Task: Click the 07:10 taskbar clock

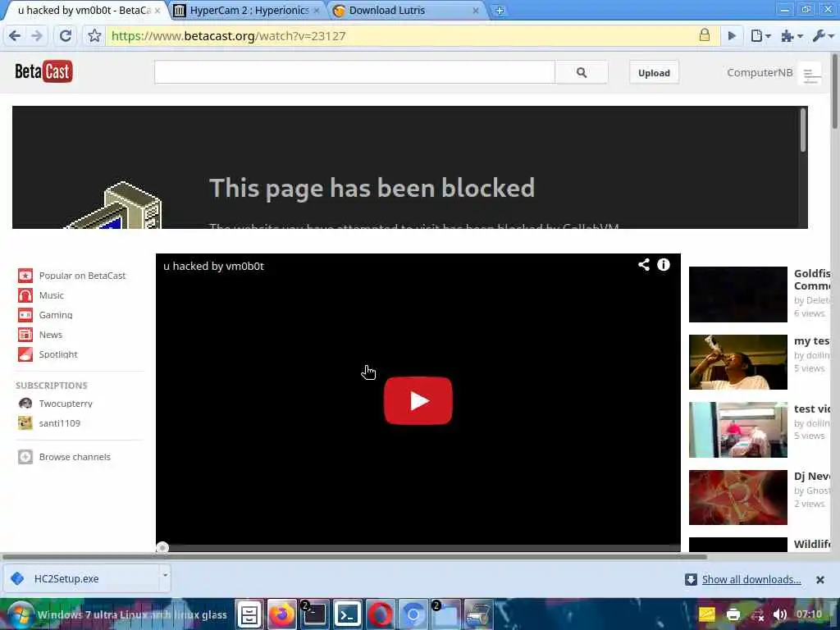Action: tap(809, 614)
